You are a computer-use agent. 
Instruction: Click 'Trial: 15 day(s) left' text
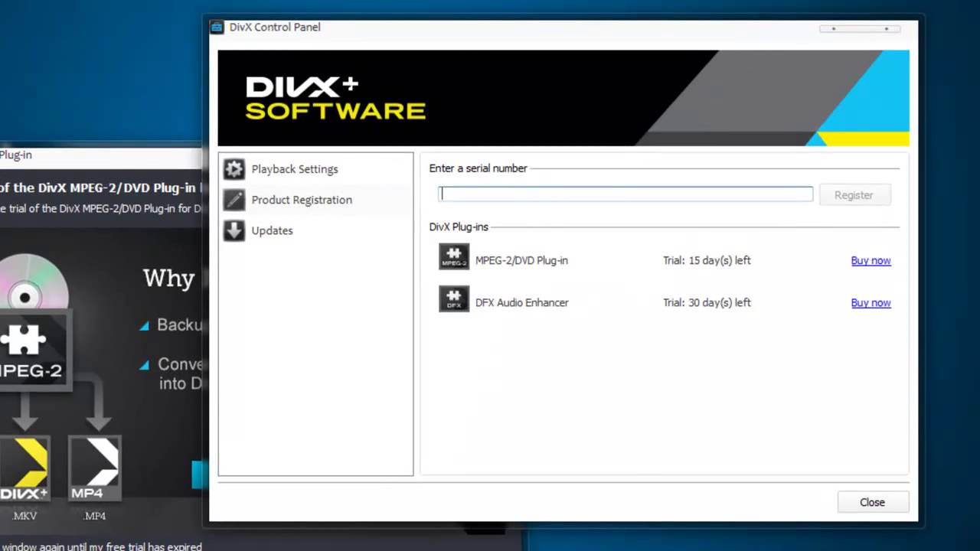707,260
